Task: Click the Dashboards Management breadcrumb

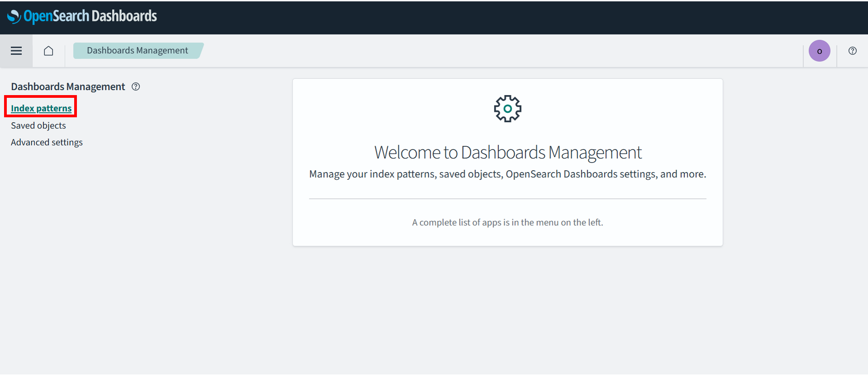Action: (138, 50)
